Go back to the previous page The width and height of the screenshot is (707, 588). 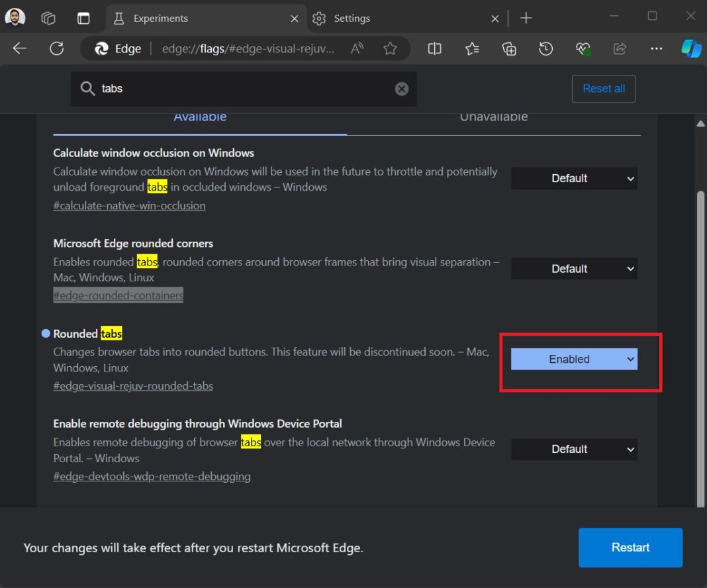click(19, 48)
